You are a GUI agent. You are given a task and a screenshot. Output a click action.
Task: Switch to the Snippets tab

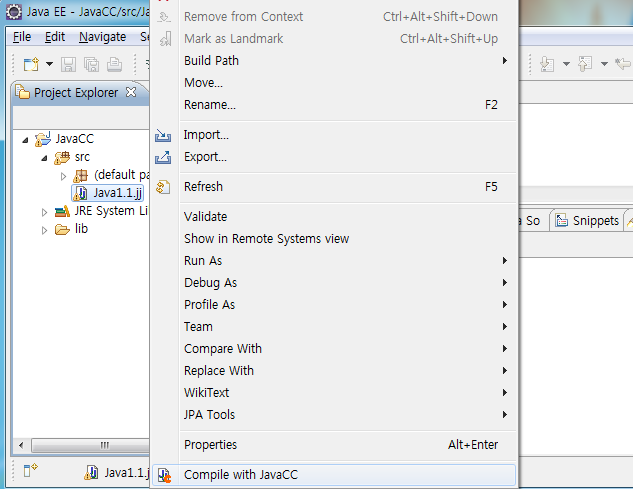click(587, 220)
